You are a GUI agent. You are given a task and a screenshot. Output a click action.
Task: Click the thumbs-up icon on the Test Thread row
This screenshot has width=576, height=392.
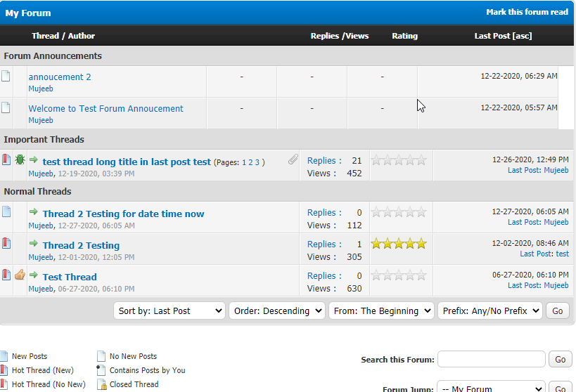pyautogui.click(x=20, y=275)
